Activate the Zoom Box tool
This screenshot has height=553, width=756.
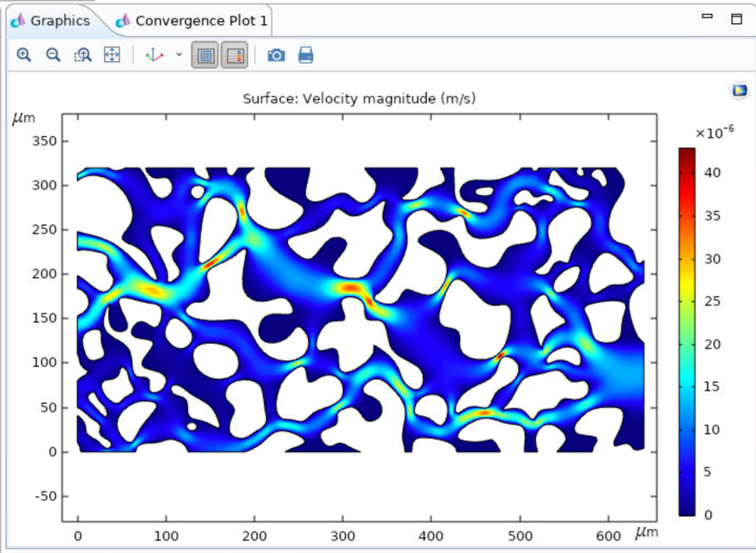coord(82,55)
